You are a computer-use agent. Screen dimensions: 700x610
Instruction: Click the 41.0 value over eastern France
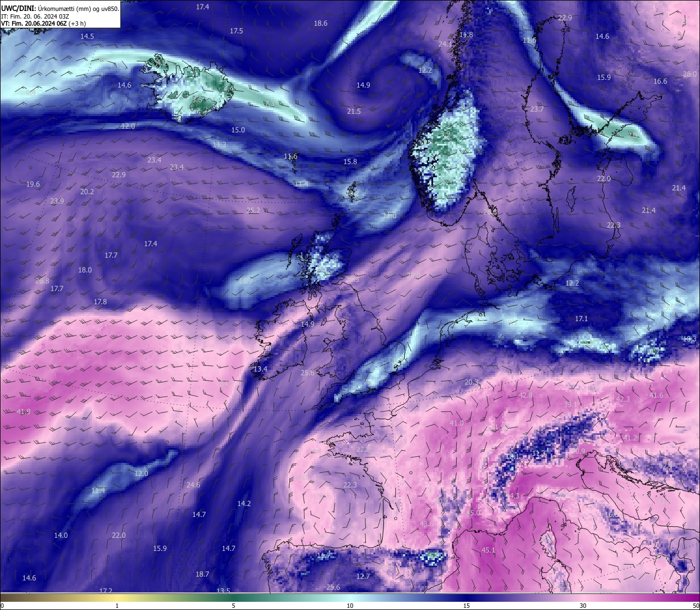pos(457,424)
